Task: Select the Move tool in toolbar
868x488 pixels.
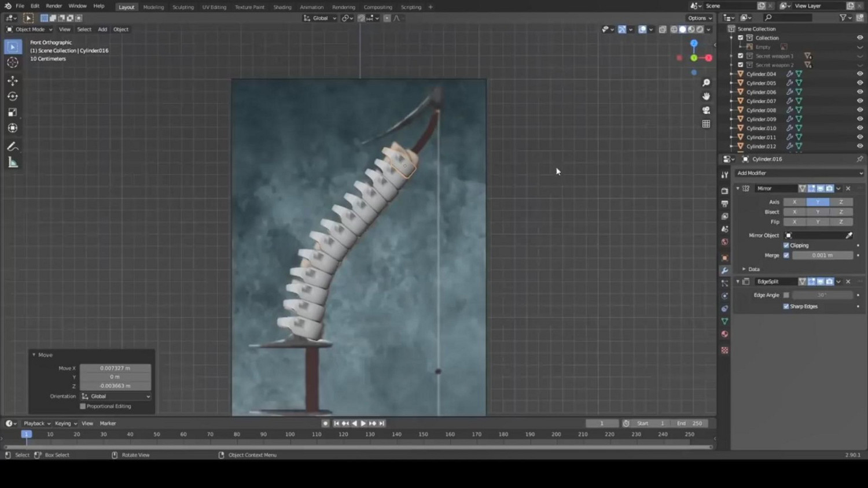Action: pyautogui.click(x=13, y=81)
